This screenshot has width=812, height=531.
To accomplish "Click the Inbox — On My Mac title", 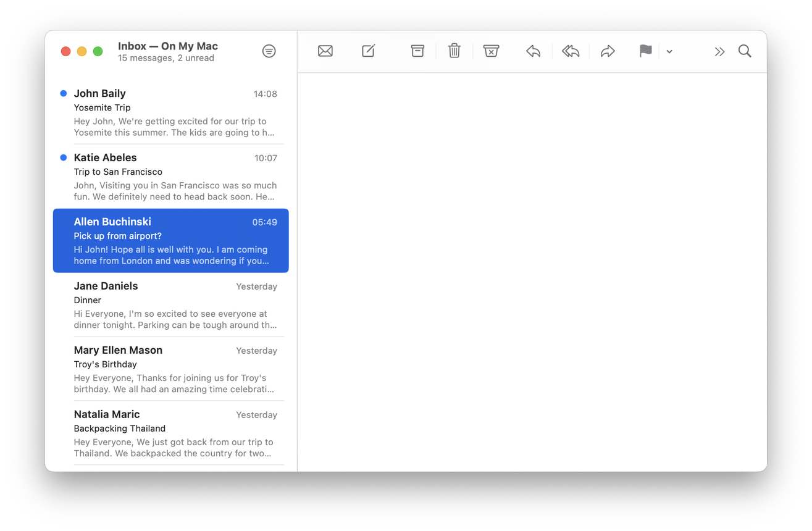I will tap(168, 46).
